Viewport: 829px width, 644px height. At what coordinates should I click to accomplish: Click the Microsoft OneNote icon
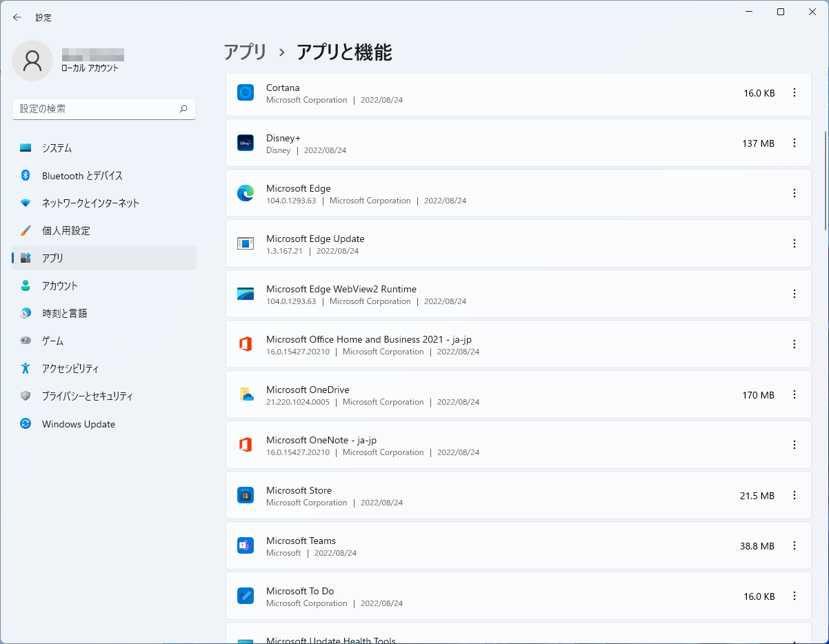click(246, 445)
